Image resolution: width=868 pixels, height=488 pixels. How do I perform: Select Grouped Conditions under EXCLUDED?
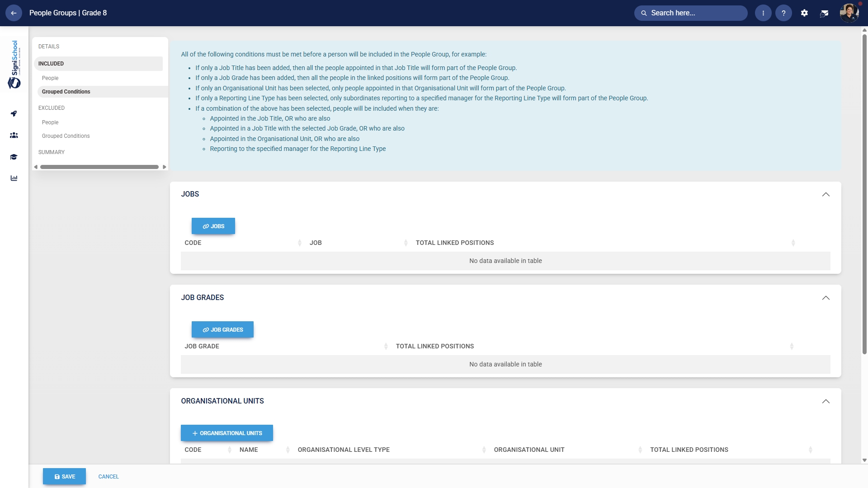click(66, 136)
